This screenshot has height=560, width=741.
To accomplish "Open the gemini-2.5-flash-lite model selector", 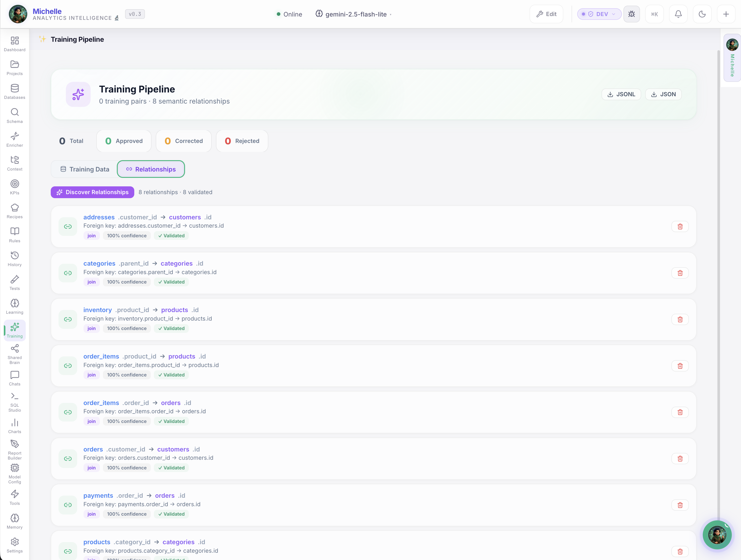I will (x=353, y=14).
